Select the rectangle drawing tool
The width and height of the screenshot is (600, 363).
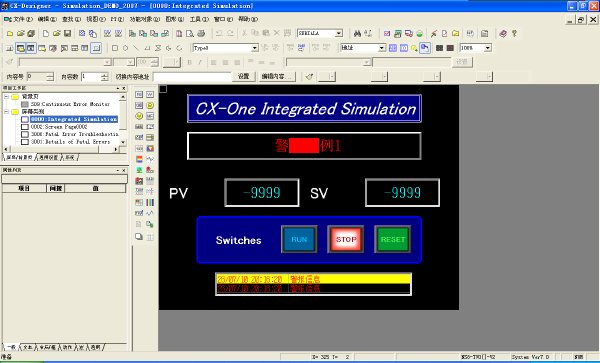[115, 48]
